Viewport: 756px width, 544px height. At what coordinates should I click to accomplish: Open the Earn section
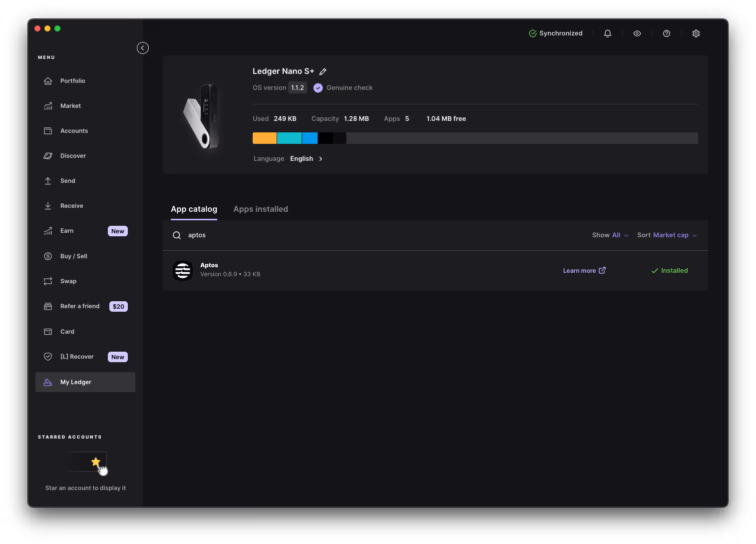(85, 231)
